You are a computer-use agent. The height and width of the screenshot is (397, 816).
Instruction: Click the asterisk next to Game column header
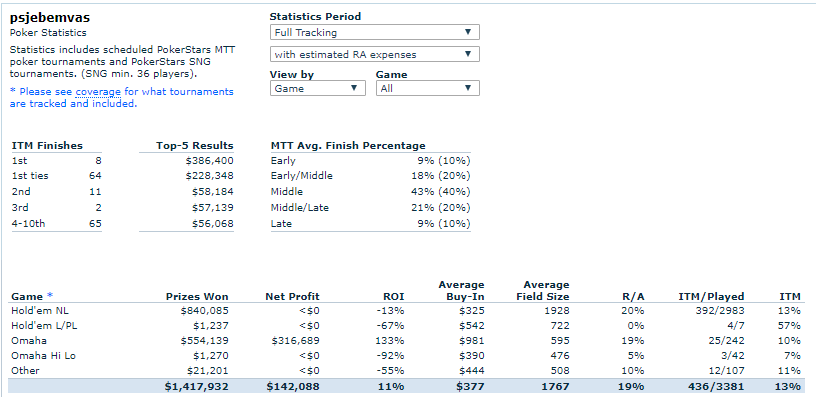(x=50, y=296)
